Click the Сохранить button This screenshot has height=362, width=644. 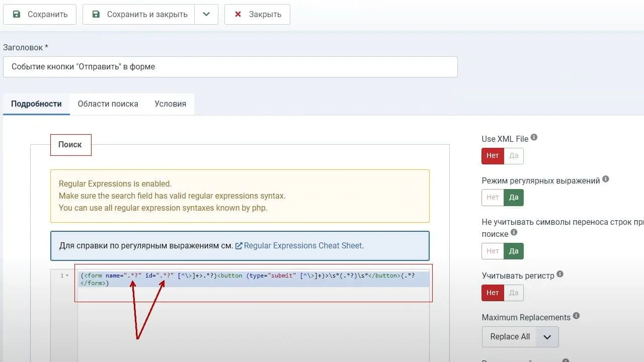(x=40, y=14)
